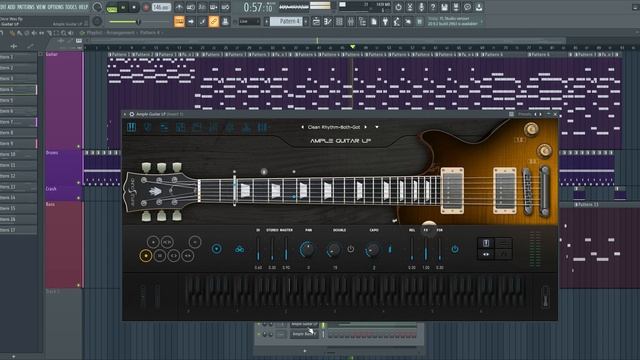Select the paint brush tool icon

(x=202, y=22)
